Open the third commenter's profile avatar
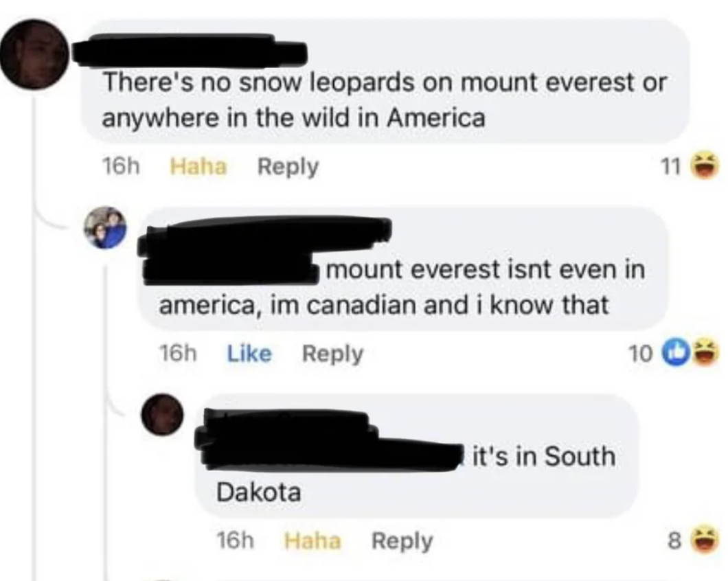Screen dimensions: 728x581 tap(163, 415)
